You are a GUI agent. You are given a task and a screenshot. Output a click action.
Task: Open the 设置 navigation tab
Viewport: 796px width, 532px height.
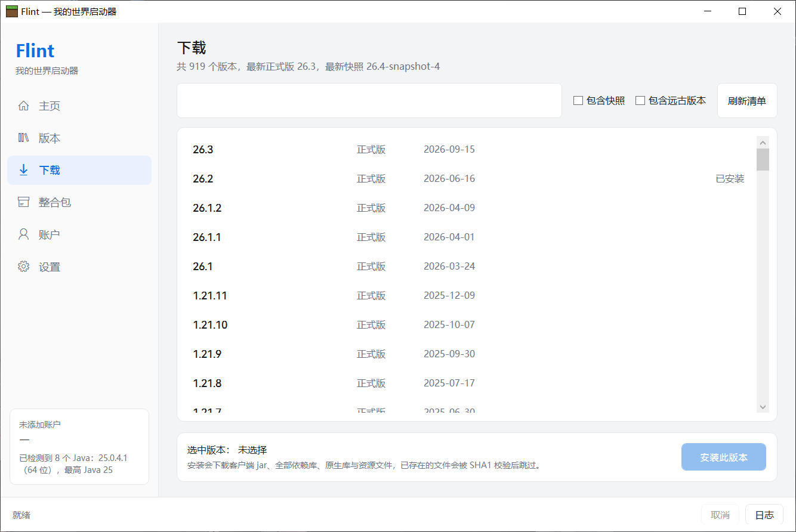(x=79, y=267)
